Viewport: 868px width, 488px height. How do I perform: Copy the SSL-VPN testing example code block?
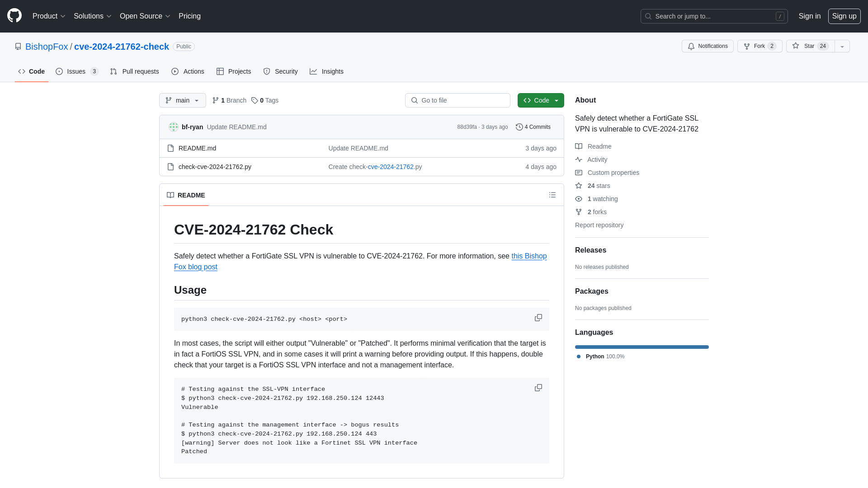pyautogui.click(x=538, y=388)
